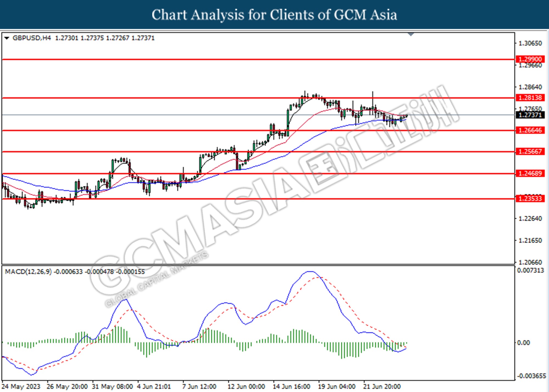This screenshot has height=392, width=549.
Task: Click the 1.23533 red level label
Action: click(530, 198)
